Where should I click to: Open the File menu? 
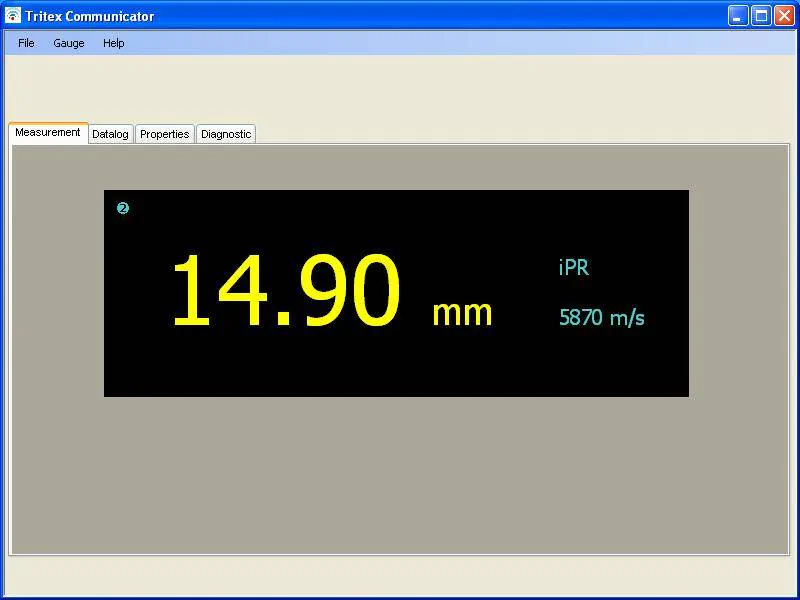[x=26, y=43]
